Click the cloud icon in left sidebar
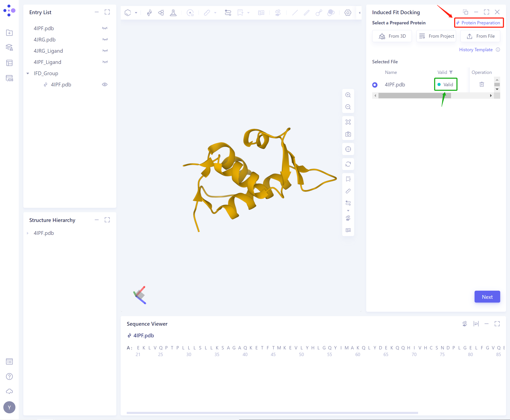The width and height of the screenshot is (510, 420). [9, 391]
